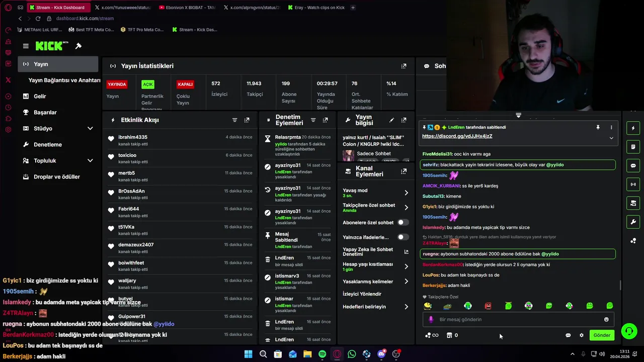This screenshot has height=362, width=644.
Task: Open WhatsApp from the Windows taskbar
Action: click(352, 354)
